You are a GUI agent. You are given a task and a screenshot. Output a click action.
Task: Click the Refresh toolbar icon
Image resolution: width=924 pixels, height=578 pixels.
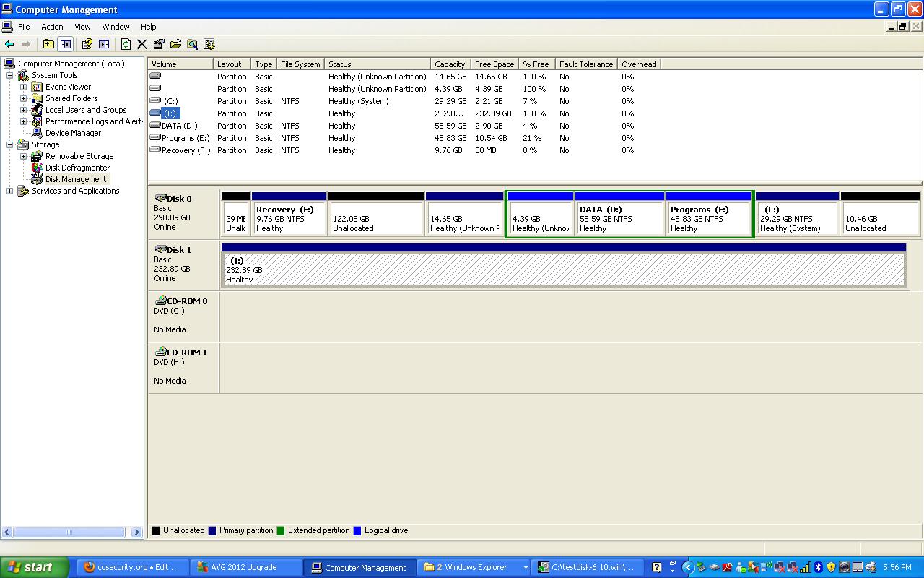pos(126,44)
